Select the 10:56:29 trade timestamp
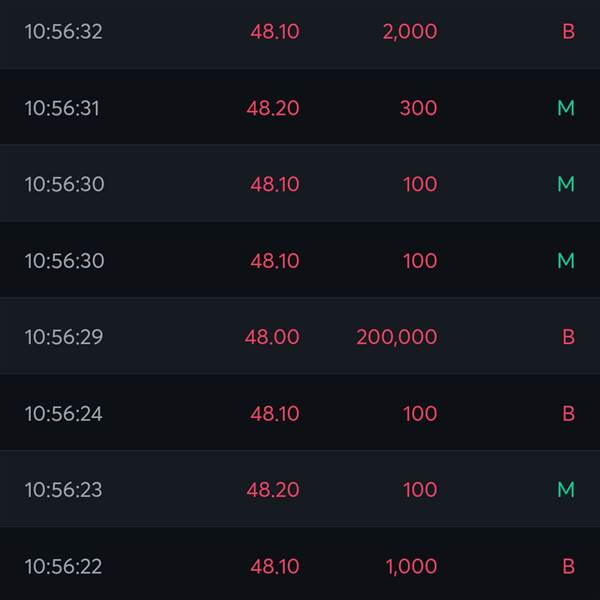Image resolution: width=600 pixels, height=600 pixels. [x=63, y=337]
